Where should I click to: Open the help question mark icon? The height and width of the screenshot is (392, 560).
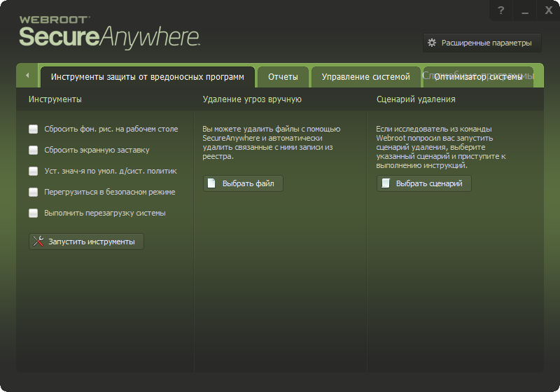(500, 10)
